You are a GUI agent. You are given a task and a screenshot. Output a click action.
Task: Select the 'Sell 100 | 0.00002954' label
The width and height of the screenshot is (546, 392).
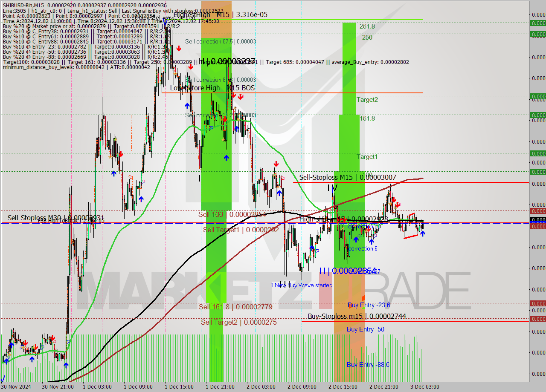[232, 214]
